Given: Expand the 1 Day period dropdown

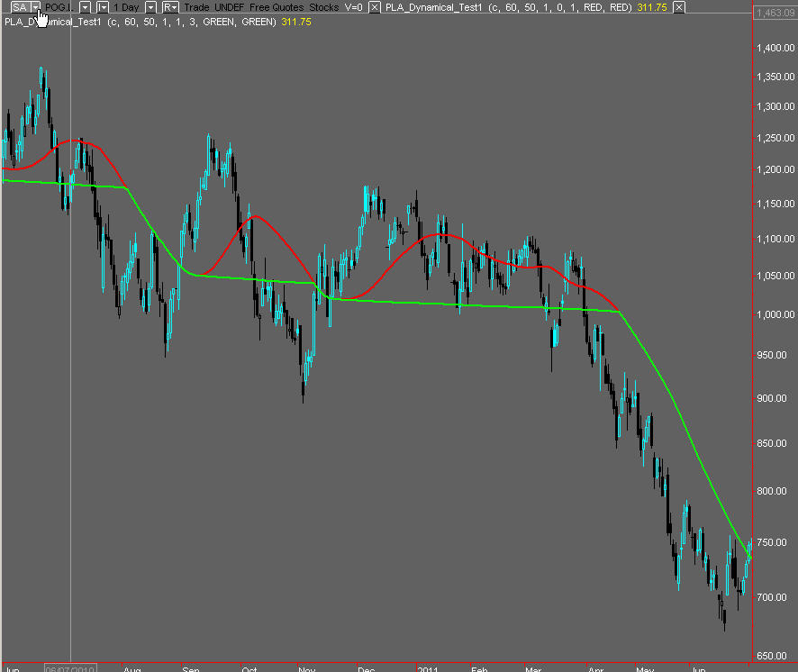Looking at the screenshot, I should pos(150,7).
